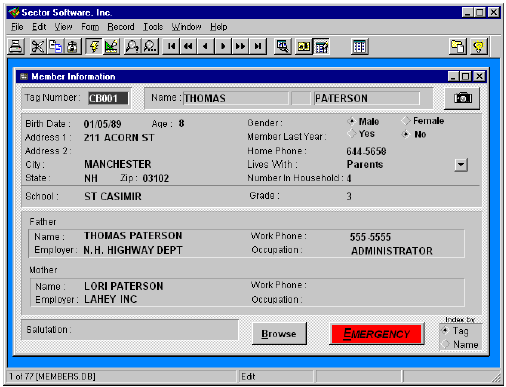Click the occupation value ADMINISTRATOR
The height and width of the screenshot is (387, 506).
(x=392, y=251)
